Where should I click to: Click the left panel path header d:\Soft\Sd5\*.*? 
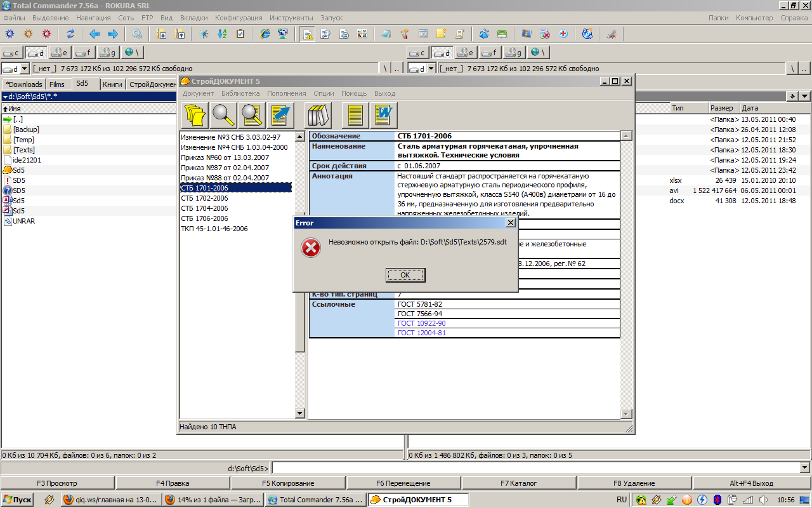(89, 97)
